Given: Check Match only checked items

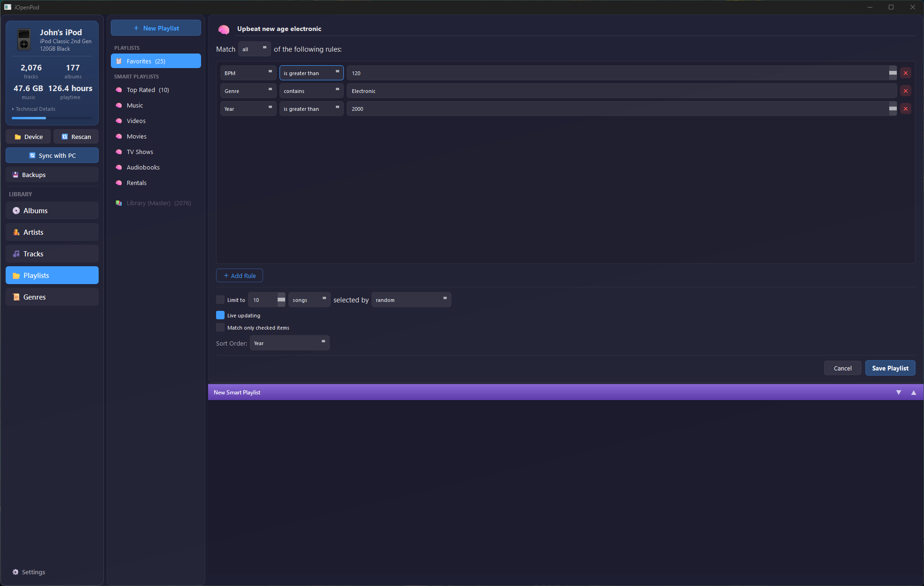Looking at the screenshot, I should (x=220, y=327).
